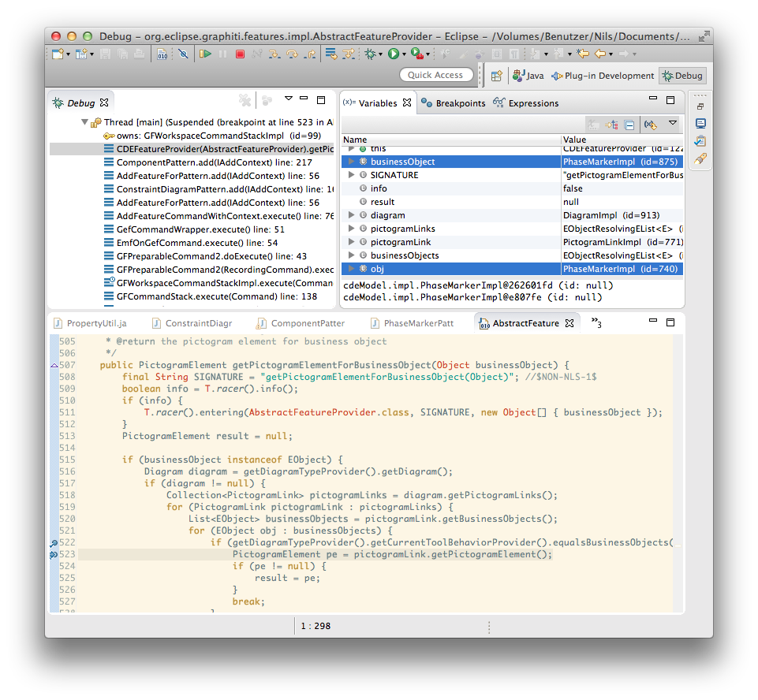
Task: Click the red Terminate button
Action: coord(240,54)
